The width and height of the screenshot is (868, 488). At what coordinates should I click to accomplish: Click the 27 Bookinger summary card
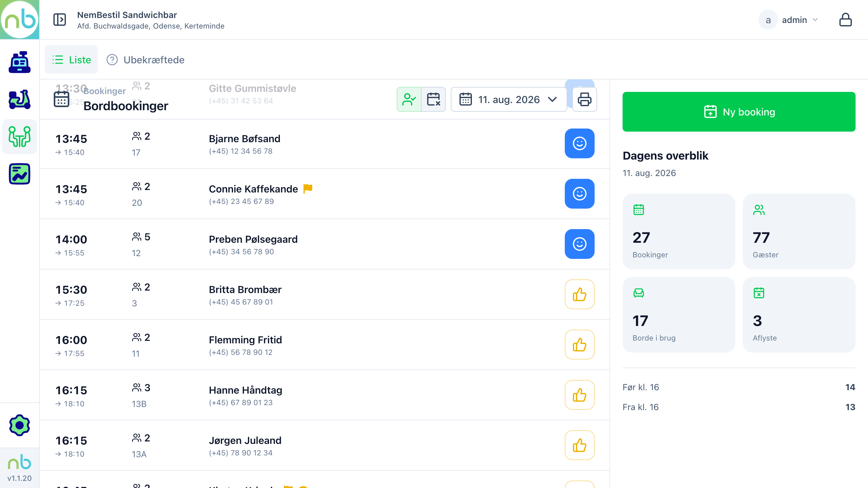click(678, 231)
